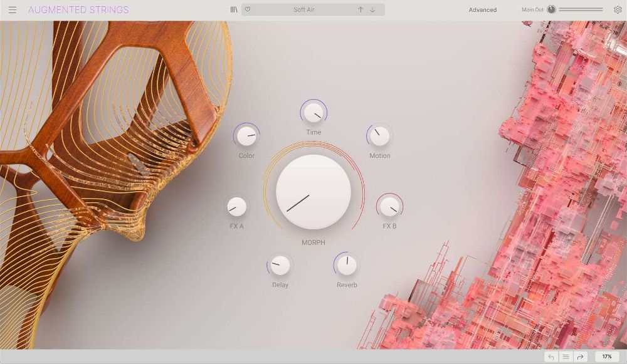
Task: Open the Soft Air preset name dropdown
Action: tap(304, 9)
